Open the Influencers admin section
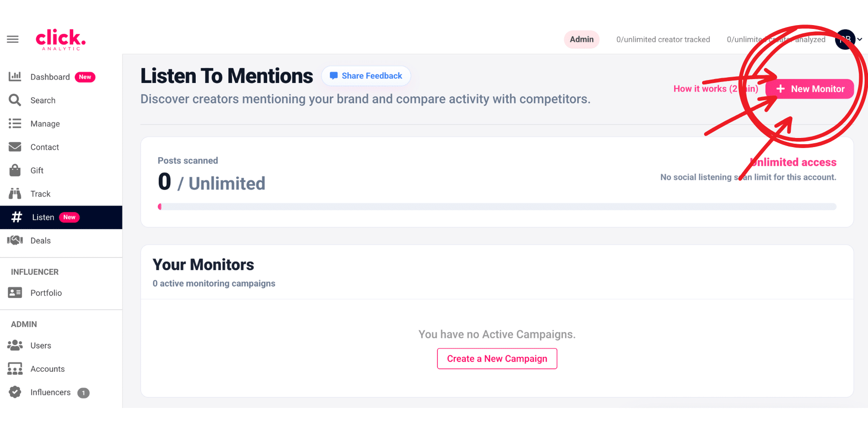868x434 pixels. pos(50,392)
